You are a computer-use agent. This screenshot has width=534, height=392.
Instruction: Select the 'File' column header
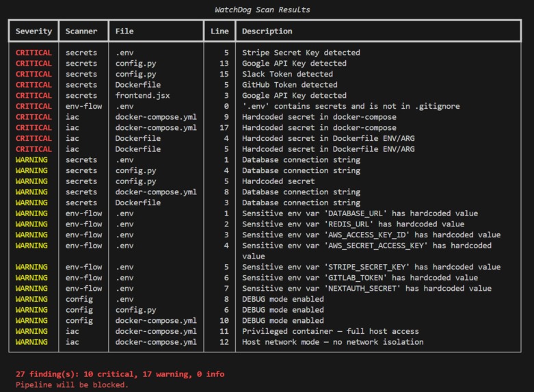point(124,31)
